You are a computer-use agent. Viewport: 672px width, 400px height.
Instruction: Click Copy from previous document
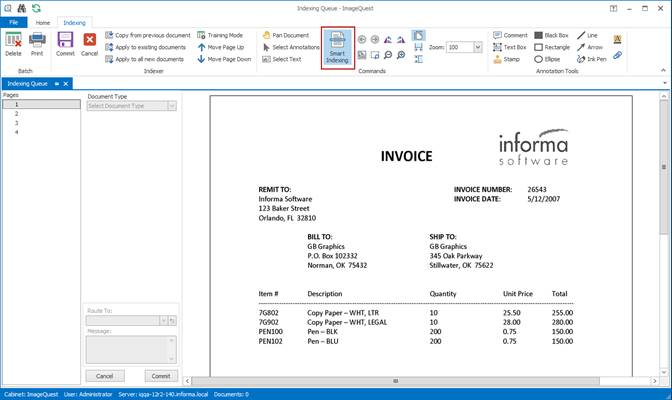148,35
